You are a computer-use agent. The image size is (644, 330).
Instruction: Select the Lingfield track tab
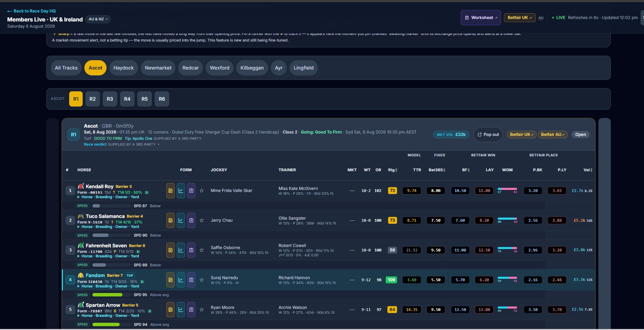point(304,68)
